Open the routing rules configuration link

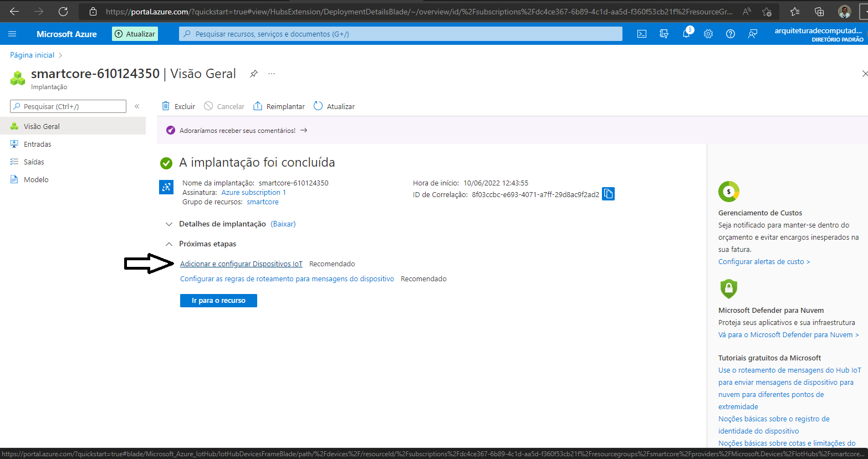(x=287, y=279)
